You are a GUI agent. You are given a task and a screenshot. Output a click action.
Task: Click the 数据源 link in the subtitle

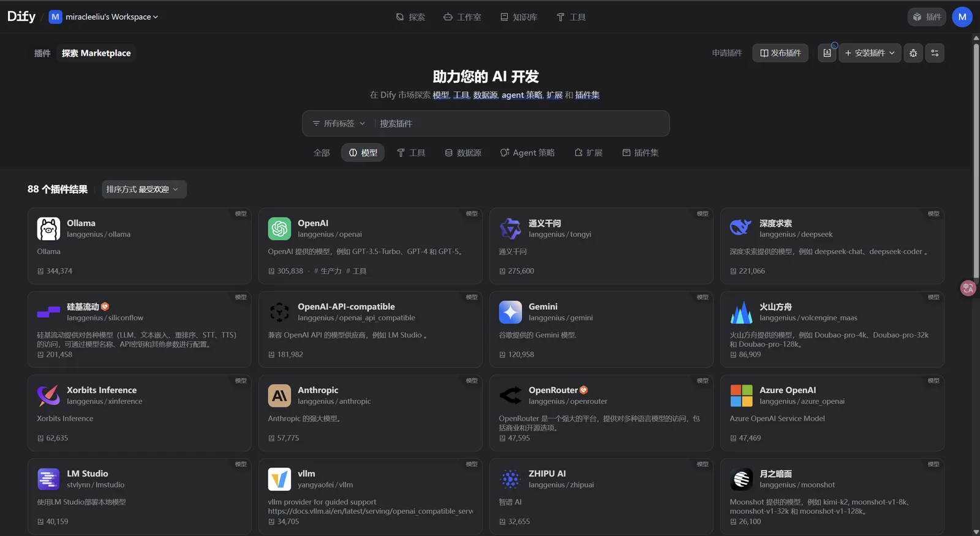[485, 95]
